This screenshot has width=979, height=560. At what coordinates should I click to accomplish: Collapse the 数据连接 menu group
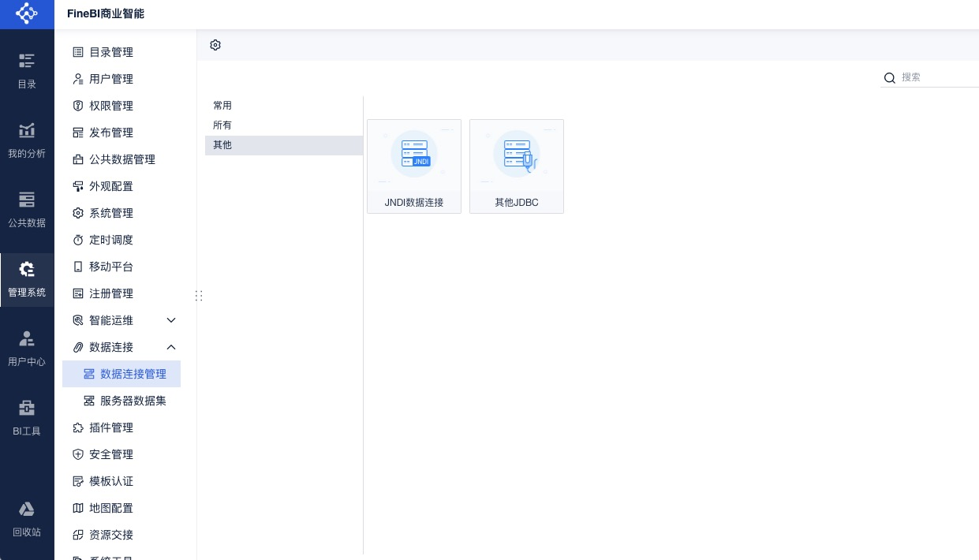171,347
